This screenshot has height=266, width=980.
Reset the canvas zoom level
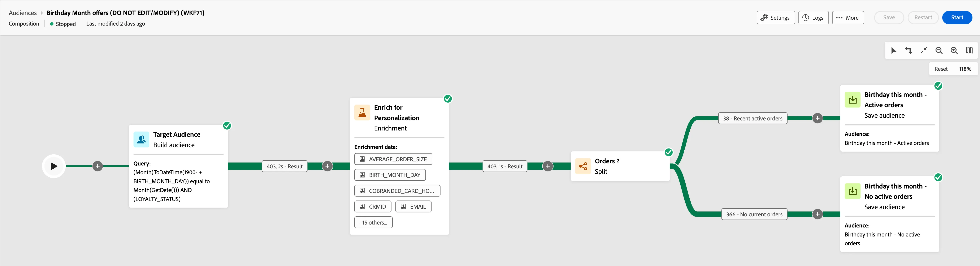click(x=941, y=69)
